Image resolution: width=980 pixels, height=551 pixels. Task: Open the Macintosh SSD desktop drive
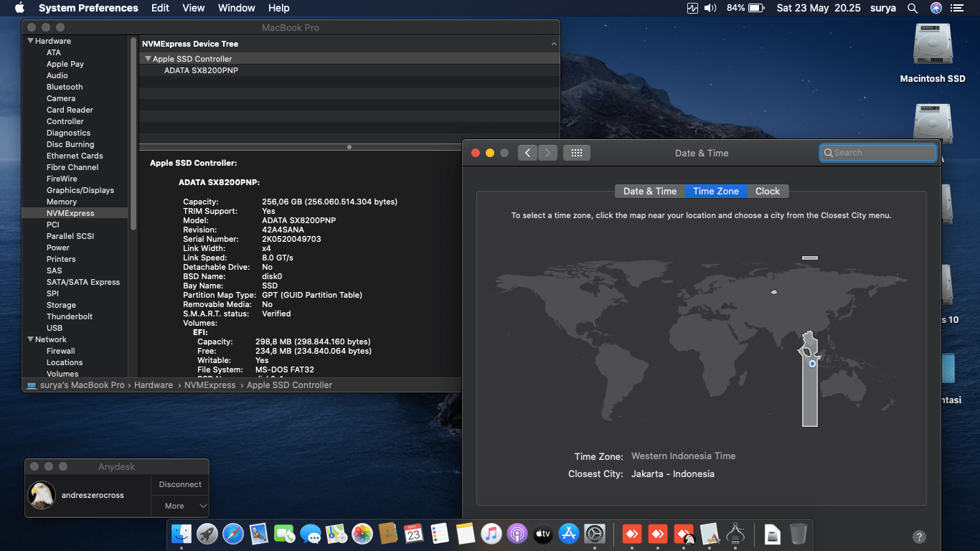(x=933, y=52)
